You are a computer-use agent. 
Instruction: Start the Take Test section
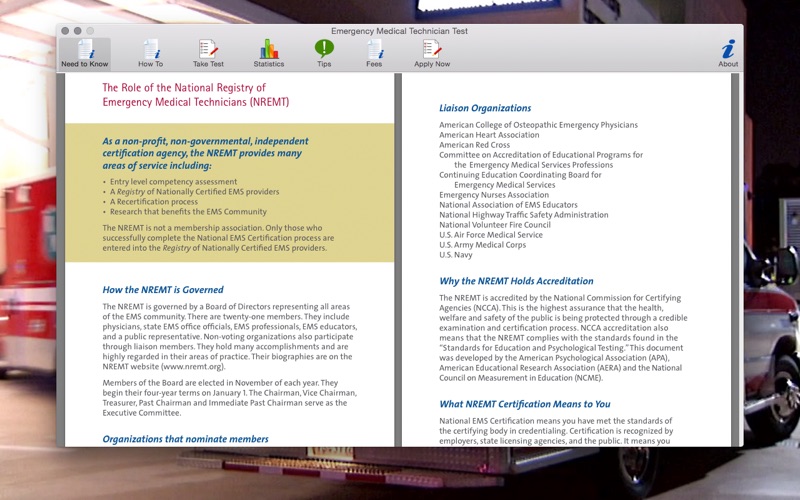[x=208, y=52]
